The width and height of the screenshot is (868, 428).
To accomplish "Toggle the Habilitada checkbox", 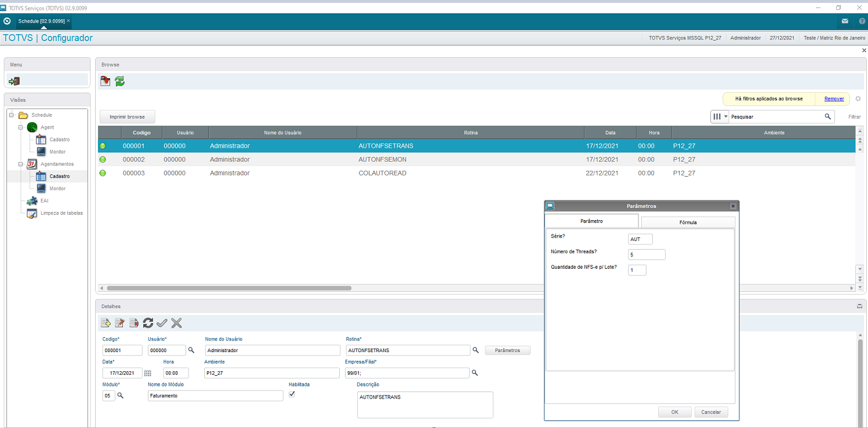I will click(x=292, y=394).
